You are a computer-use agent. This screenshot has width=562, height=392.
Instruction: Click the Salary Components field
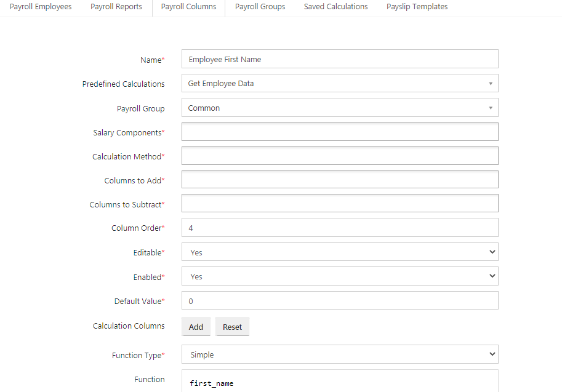340,132
